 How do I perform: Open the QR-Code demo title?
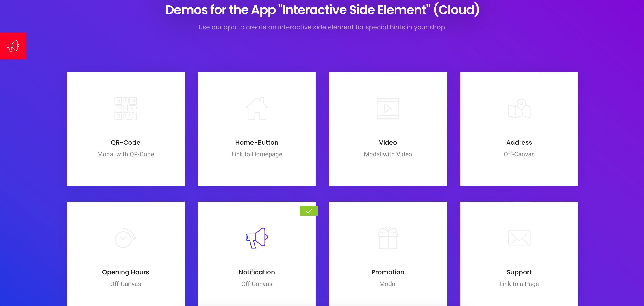coord(126,142)
